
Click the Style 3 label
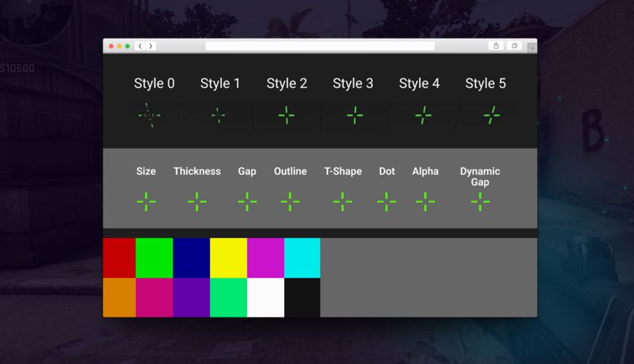click(x=353, y=83)
